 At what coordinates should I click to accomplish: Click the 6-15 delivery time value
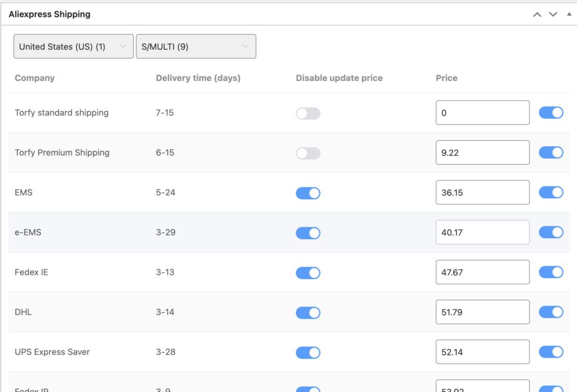165,152
